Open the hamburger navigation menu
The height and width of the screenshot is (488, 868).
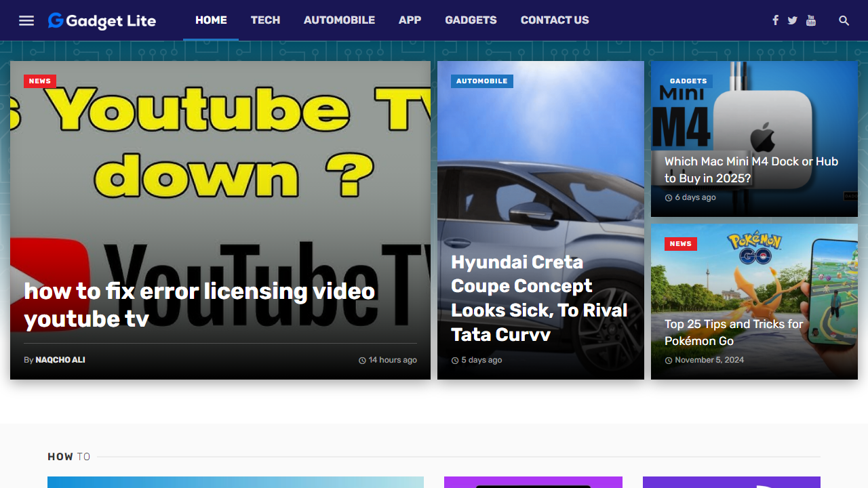point(26,20)
